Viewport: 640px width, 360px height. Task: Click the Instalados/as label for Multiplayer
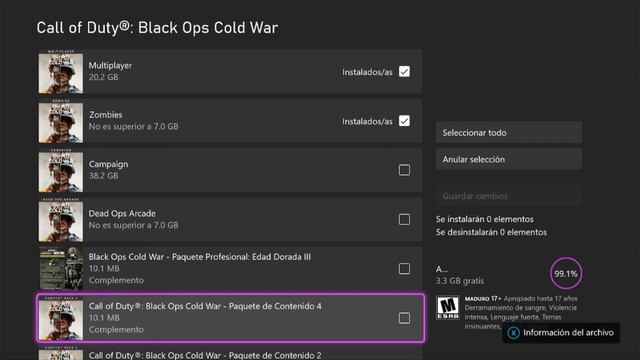(367, 72)
